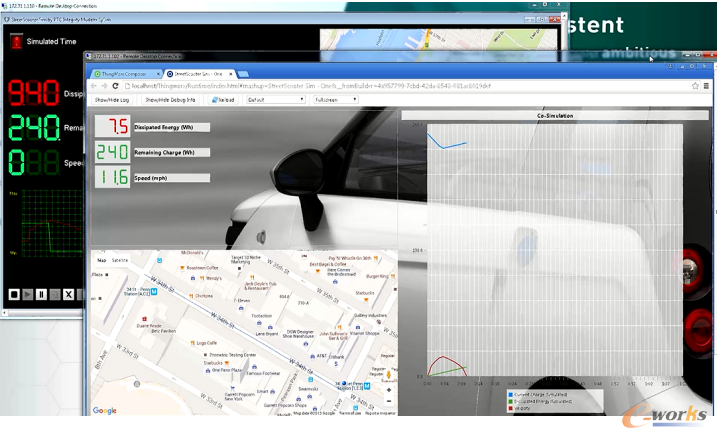Click the red 940 display in the Modeler window

34,93
